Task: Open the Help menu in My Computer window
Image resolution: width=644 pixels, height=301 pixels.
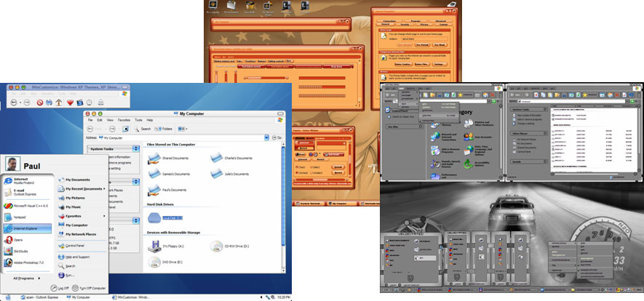Action: (x=150, y=120)
